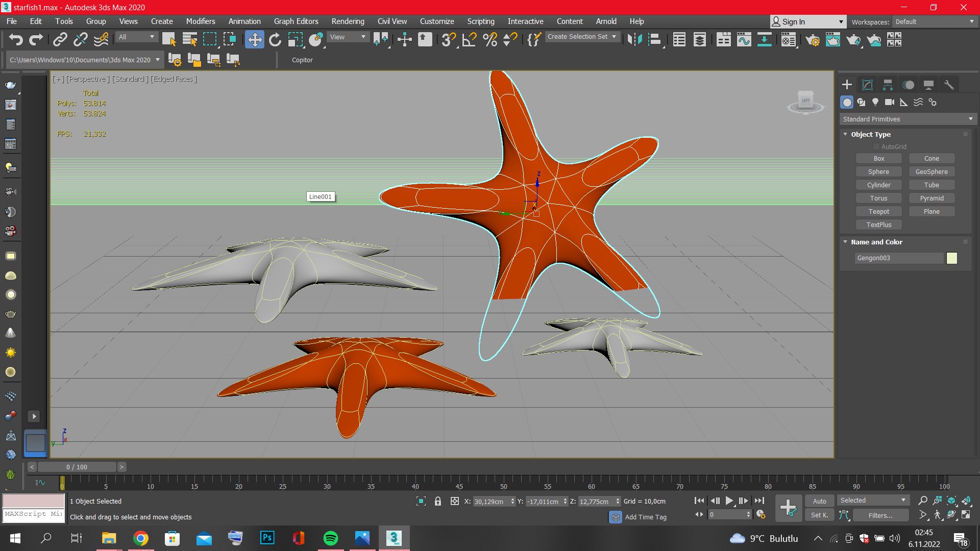Open the Customize menu
The image size is (980, 551).
[437, 21]
